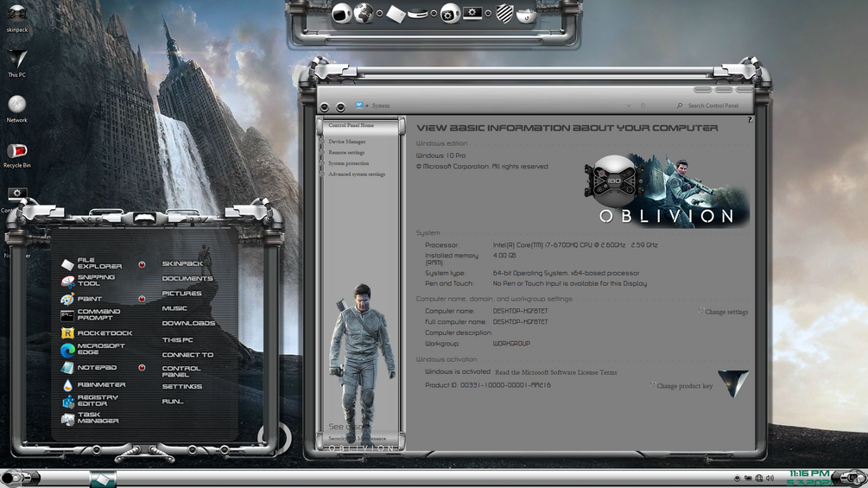Click the striped shield dock icon

[x=504, y=13]
